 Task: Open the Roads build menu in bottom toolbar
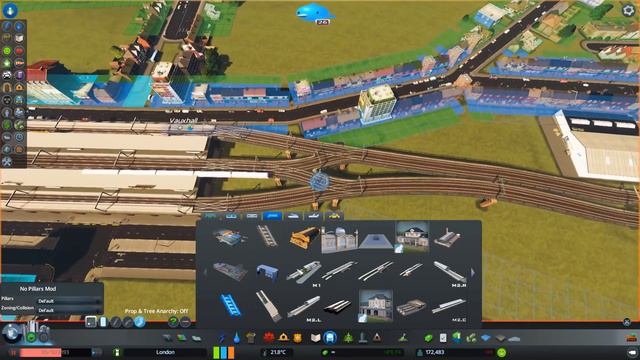[168, 338]
